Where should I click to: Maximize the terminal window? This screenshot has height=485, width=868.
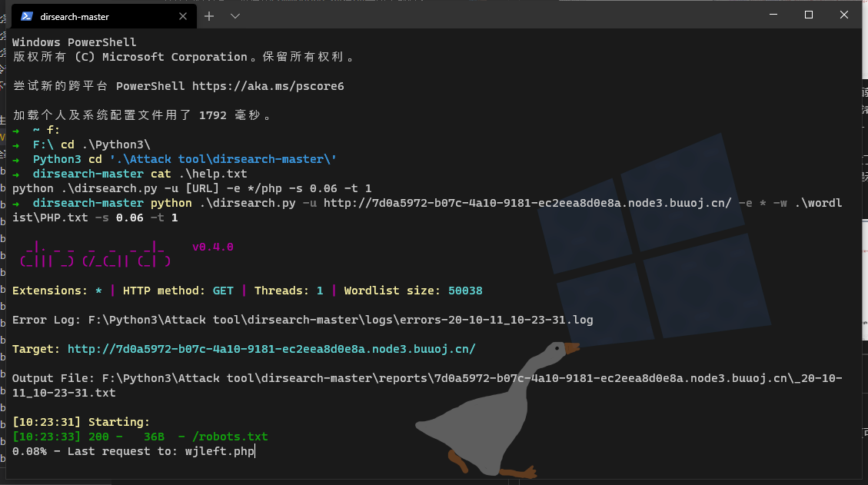[809, 15]
